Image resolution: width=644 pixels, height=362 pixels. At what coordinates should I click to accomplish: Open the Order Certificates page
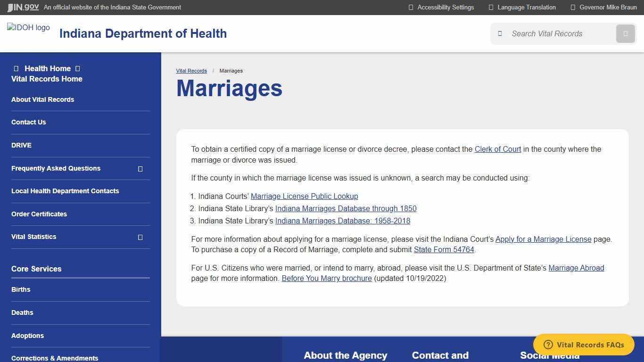39,214
